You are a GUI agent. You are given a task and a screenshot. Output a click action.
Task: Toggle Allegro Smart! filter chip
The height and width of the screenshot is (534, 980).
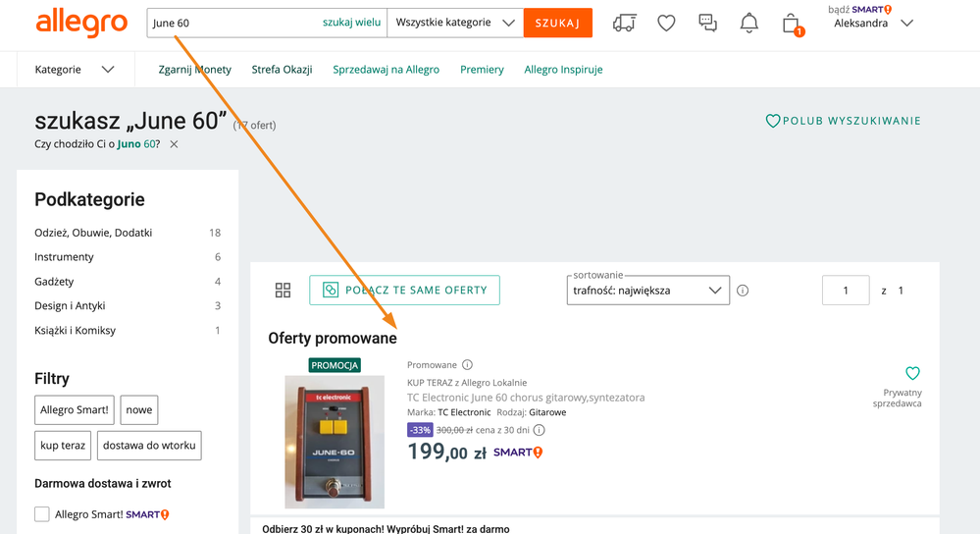(x=75, y=409)
